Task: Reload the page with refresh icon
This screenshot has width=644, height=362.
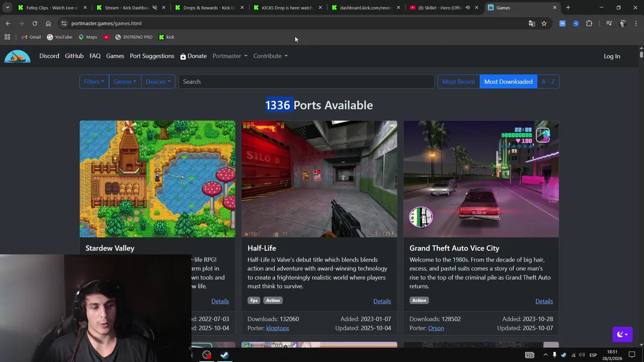Action: coord(35,23)
